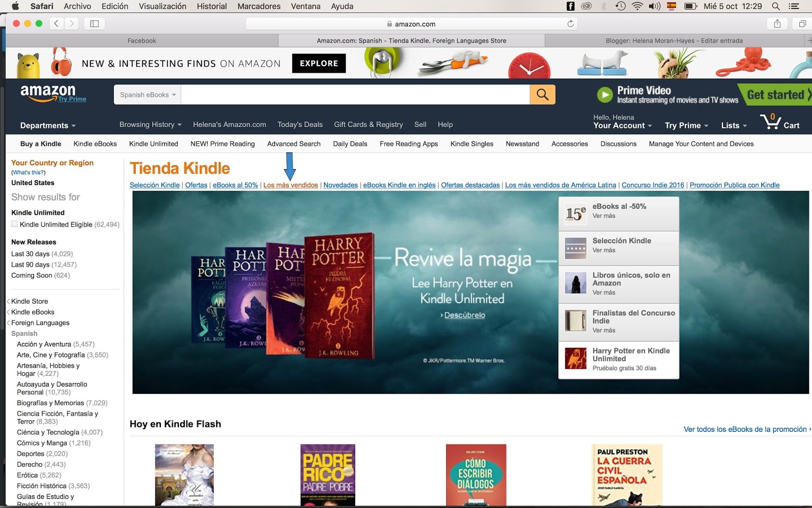Expand the Departments menu

[48, 125]
